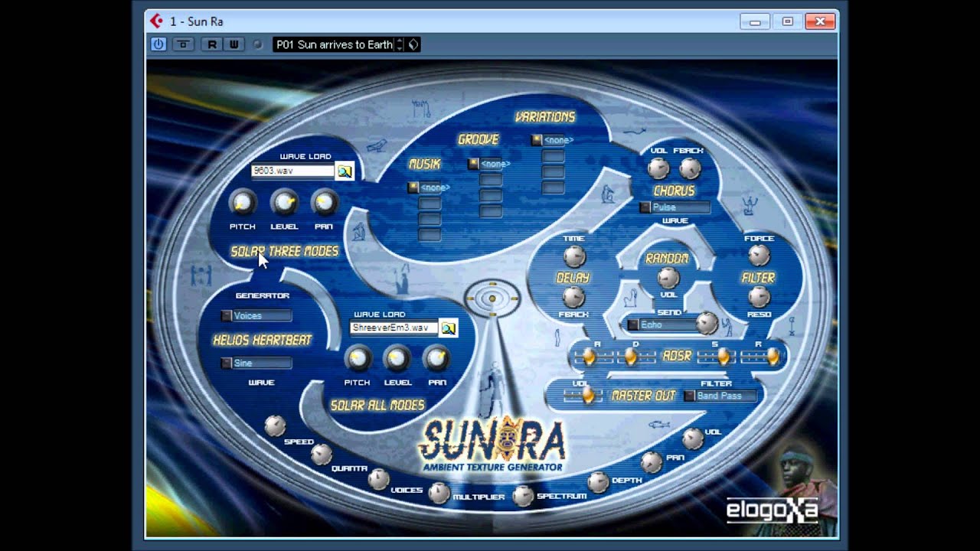Adjust Solar All Modes Level knob
Image resolution: width=980 pixels, height=551 pixels.
pos(397,358)
